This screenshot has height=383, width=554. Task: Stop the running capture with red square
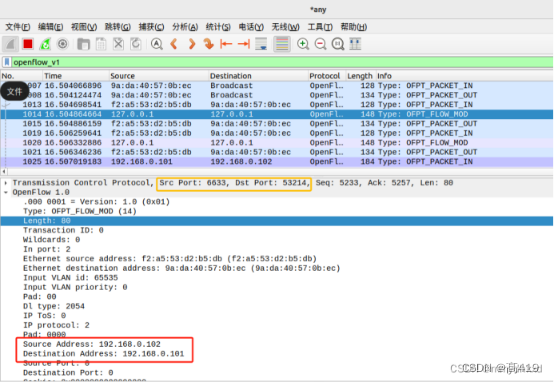tap(28, 44)
